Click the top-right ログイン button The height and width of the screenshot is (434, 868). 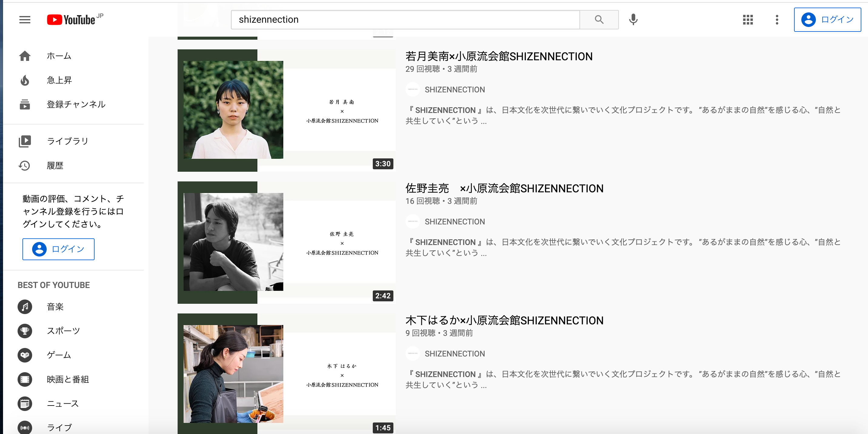tap(827, 19)
